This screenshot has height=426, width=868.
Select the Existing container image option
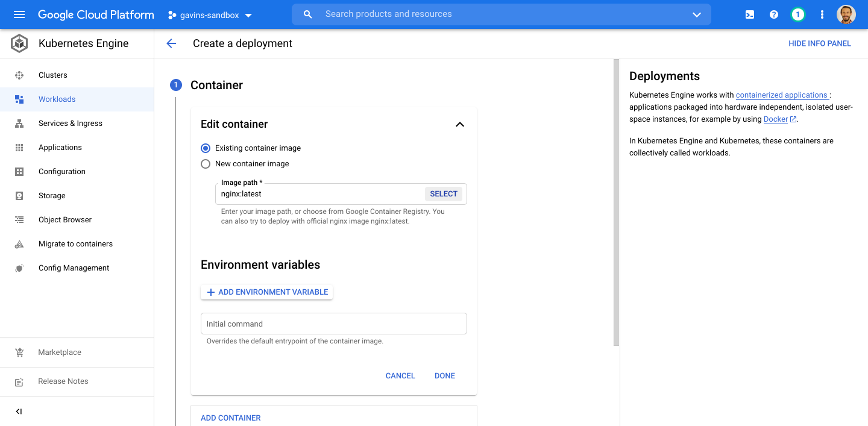coord(206,148)
